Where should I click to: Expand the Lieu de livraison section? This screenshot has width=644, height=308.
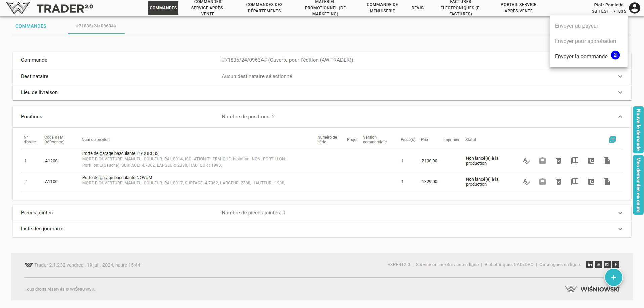pos(620,92)
